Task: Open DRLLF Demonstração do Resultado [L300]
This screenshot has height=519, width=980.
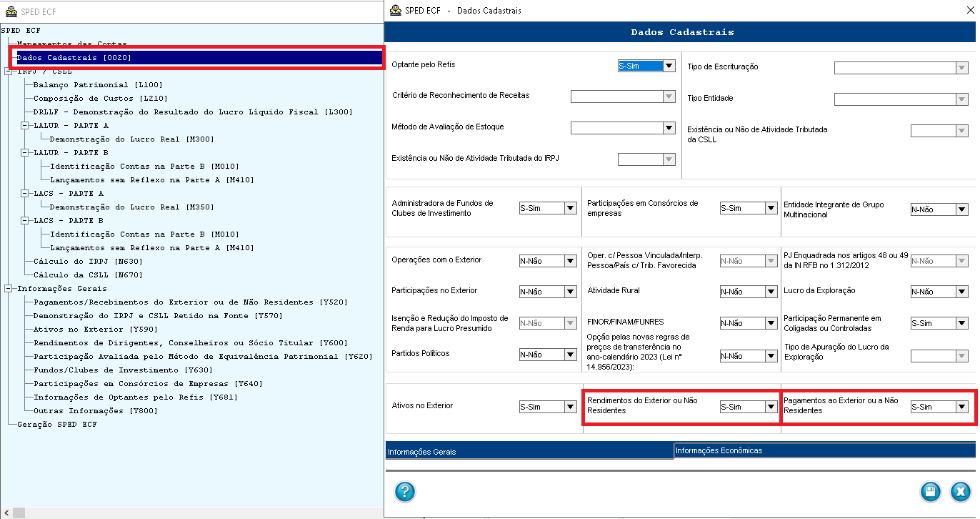Action: [x=193, y=112]
